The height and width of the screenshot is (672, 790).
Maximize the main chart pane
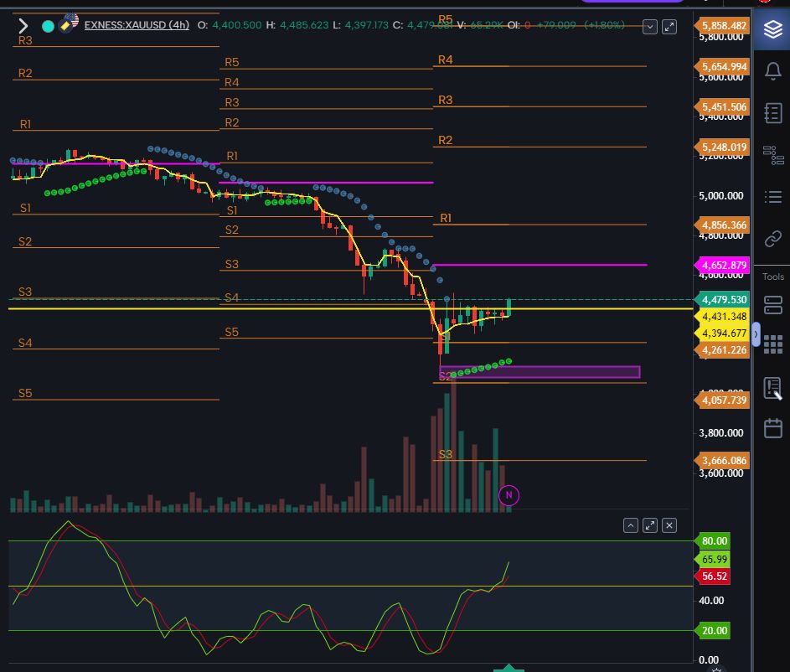(669, 27)
